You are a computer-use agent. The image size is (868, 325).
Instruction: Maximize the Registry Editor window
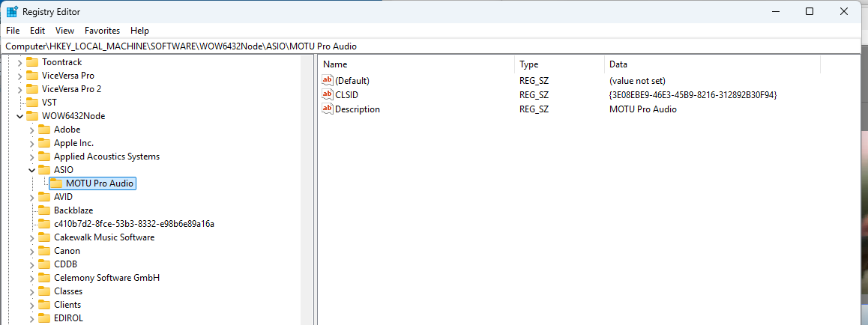click(x=810, y=11)
